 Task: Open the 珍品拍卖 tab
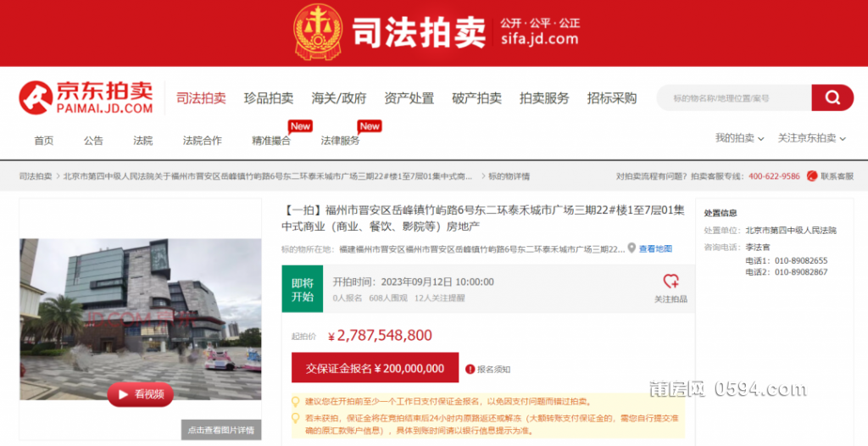click(x=269, y=98)
